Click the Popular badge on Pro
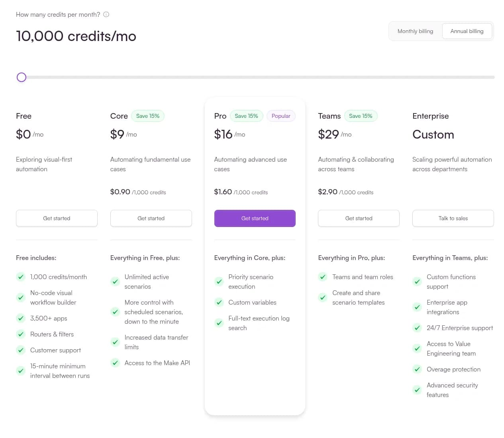 pyautogui.click(x=281, y=116)
